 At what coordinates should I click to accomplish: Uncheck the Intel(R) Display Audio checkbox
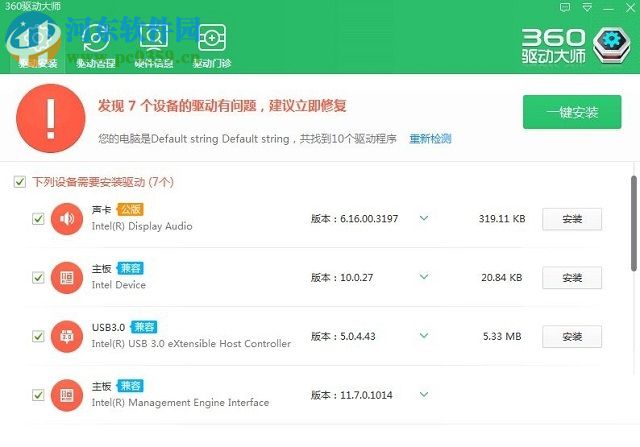(x=38, y=219)
